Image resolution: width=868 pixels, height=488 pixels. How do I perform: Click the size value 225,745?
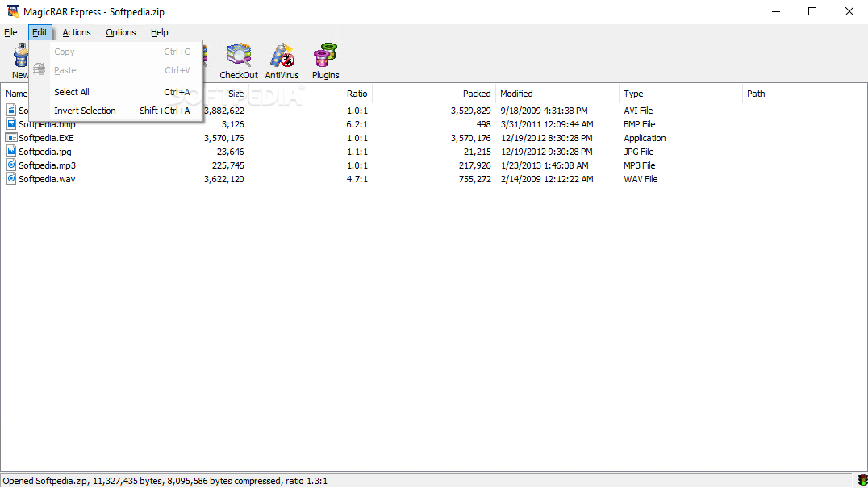[x=228, y=165]
